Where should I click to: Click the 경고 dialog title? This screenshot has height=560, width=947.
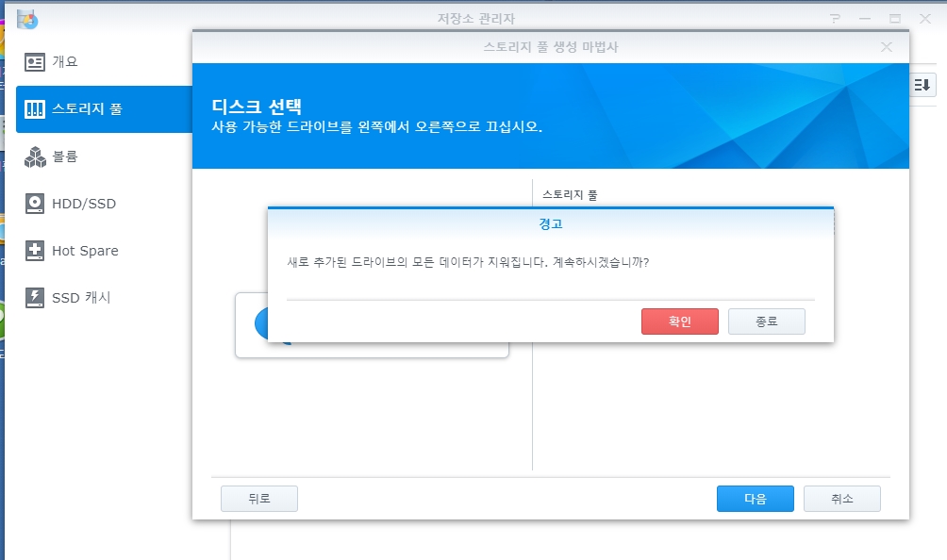pos(551,223)
